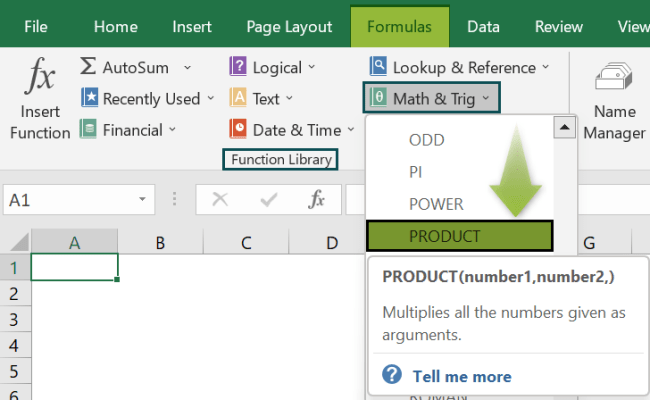The width and height of the screenshot is (650, 400).
Task: Click the Math & Trig theta icon
Action: [x=378, y=98]
